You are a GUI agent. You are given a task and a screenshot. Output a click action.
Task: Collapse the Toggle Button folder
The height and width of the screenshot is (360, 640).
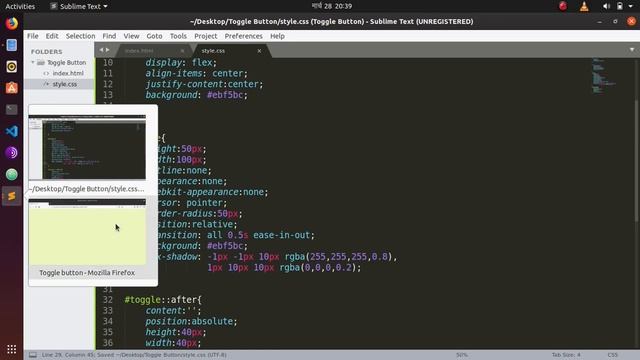tap(33, 62)
